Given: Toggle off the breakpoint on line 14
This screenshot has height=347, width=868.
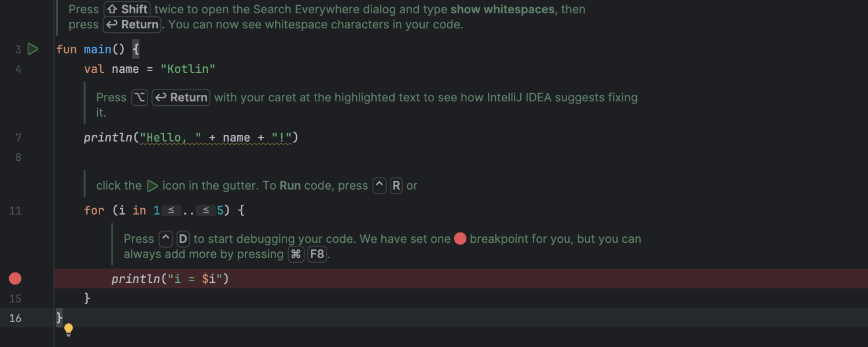Looking at the screenshot, I should click(15, 278).
